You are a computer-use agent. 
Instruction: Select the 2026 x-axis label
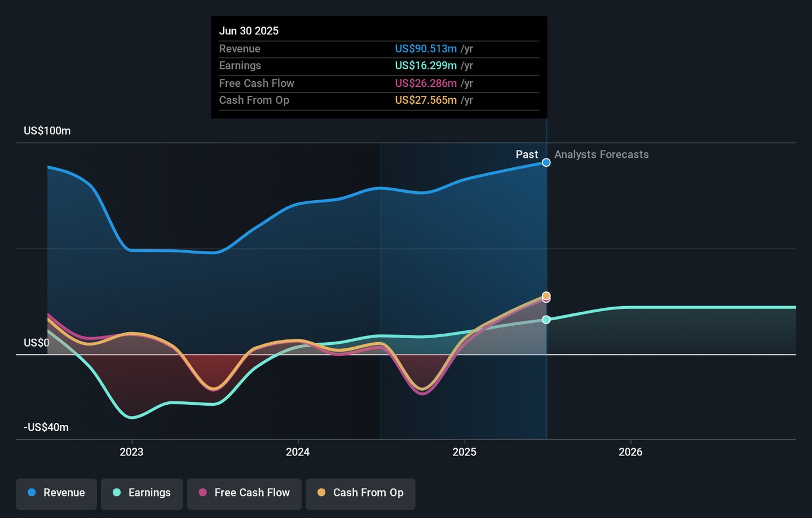(x=630, y=452)
